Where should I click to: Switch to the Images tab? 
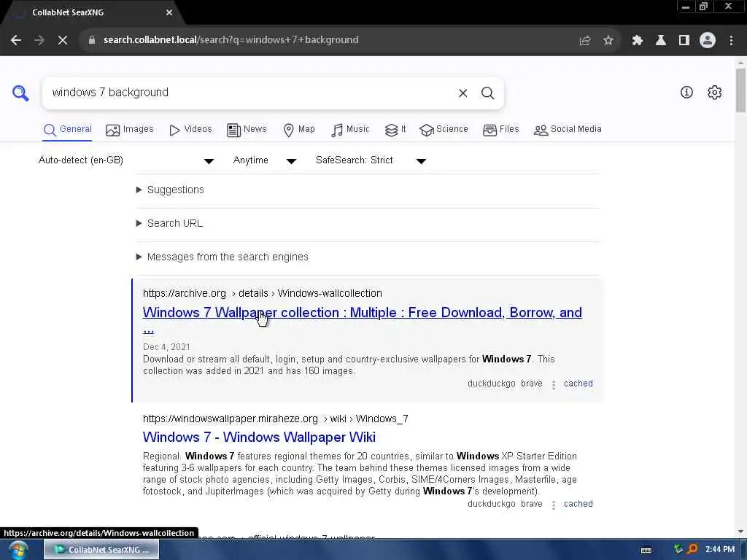(x=130, y=130)
